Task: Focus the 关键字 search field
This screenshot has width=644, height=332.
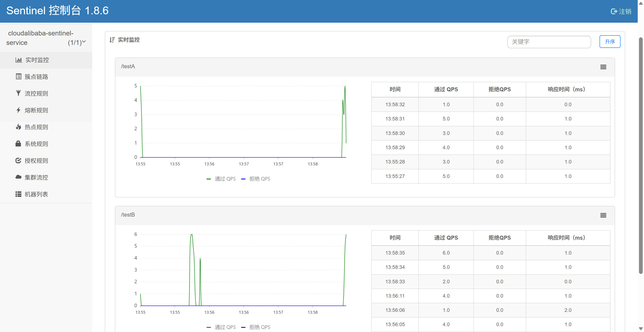Action: click(549, 42)
